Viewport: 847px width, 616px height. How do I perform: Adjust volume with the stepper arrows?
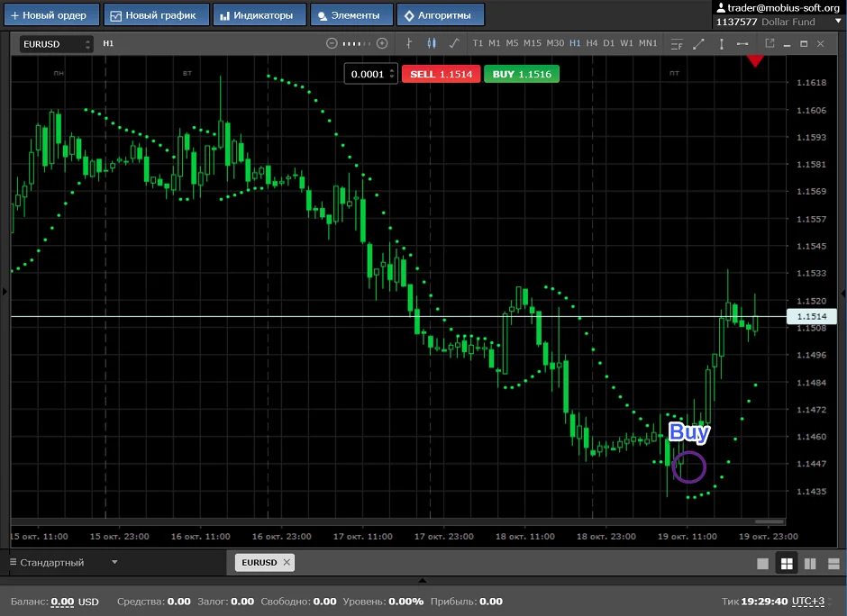pos(392,74)
